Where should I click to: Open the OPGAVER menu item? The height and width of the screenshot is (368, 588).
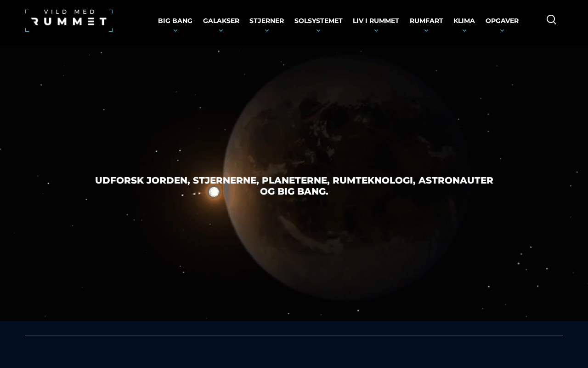502,21
